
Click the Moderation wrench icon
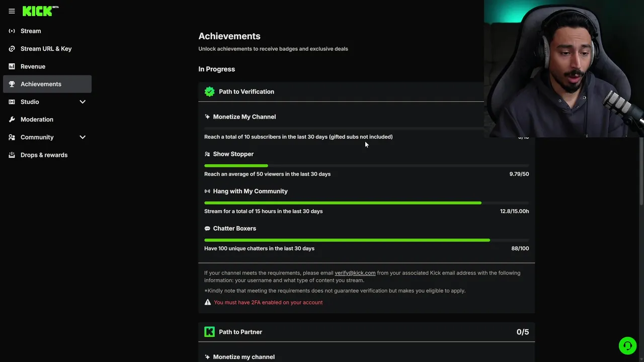coord(12,120)
